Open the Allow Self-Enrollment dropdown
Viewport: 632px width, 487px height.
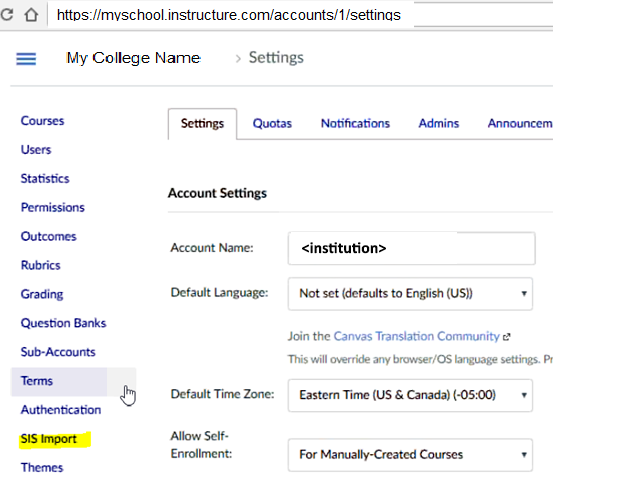[410, 454]
